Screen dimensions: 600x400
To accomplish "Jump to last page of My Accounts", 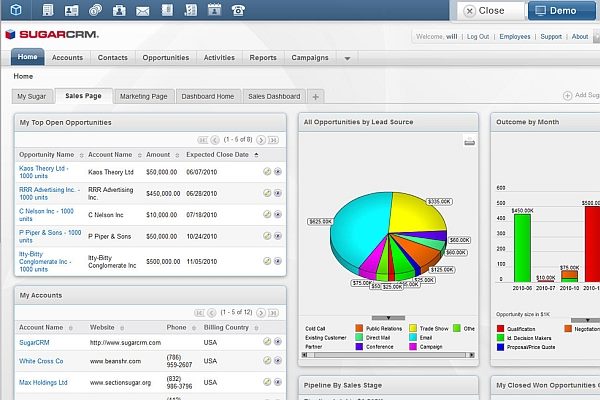I will pyautogui.click(x=273, y=313).
